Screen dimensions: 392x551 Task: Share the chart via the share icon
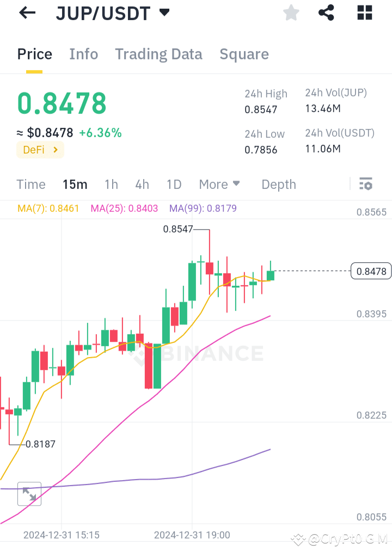(326, 13)
